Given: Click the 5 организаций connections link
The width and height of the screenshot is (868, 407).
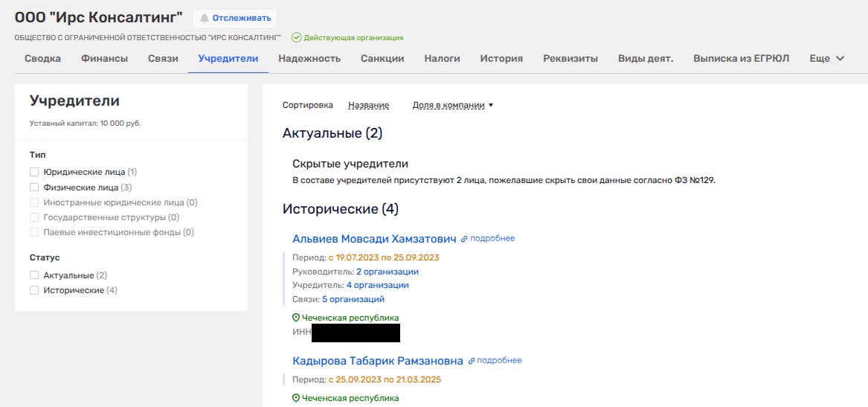Looking at the screenshot, I should [x=353, y=299].
